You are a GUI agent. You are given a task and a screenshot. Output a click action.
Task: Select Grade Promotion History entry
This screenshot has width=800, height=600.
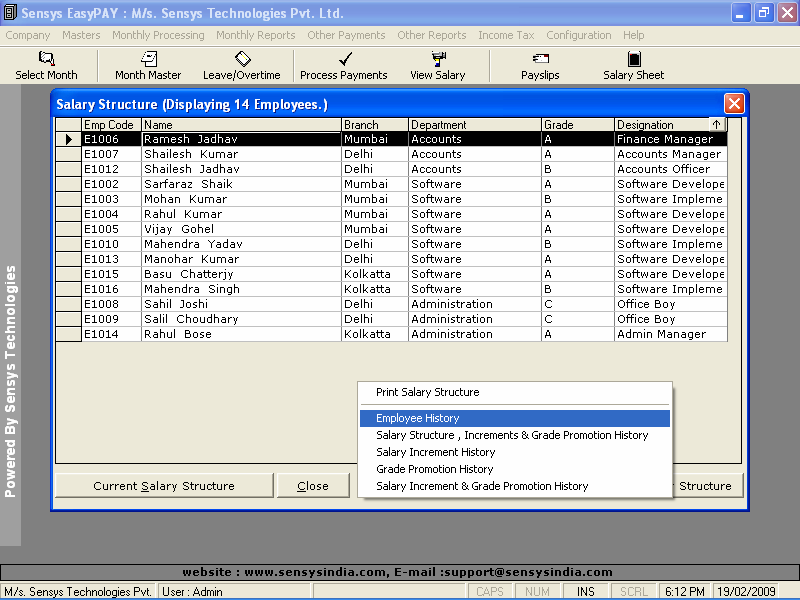click(515, 469)
